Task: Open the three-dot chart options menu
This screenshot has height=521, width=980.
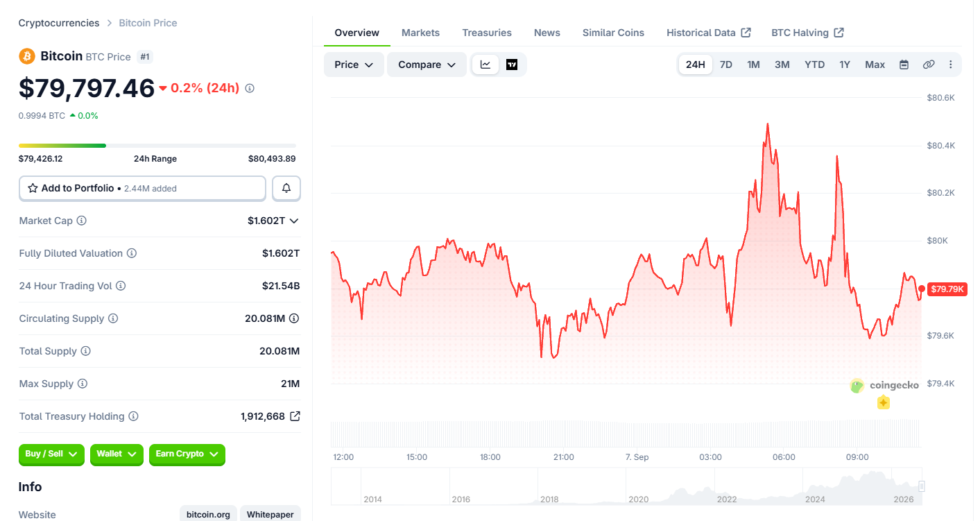Action: 950,65
